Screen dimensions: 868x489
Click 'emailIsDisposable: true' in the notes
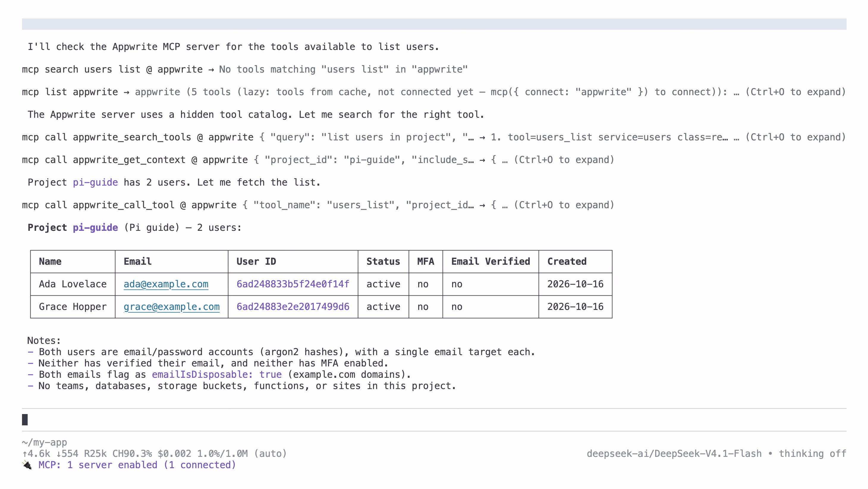pos(217,375)
